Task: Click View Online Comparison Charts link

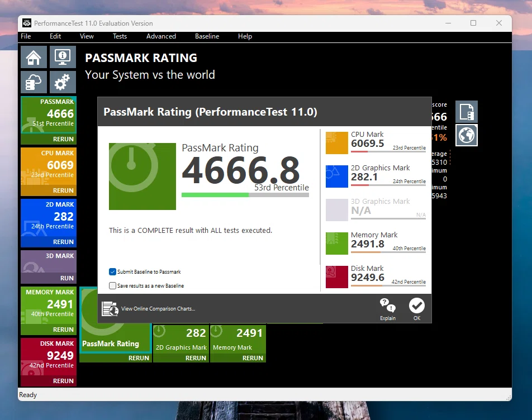Action: [158, 308]
